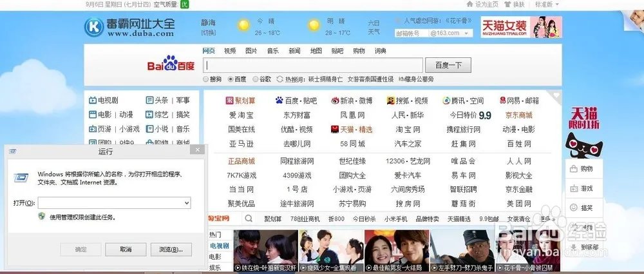This screenshot has height=274, width=644.
Task: Click the today's sunny weather icon
Action: 243,26
